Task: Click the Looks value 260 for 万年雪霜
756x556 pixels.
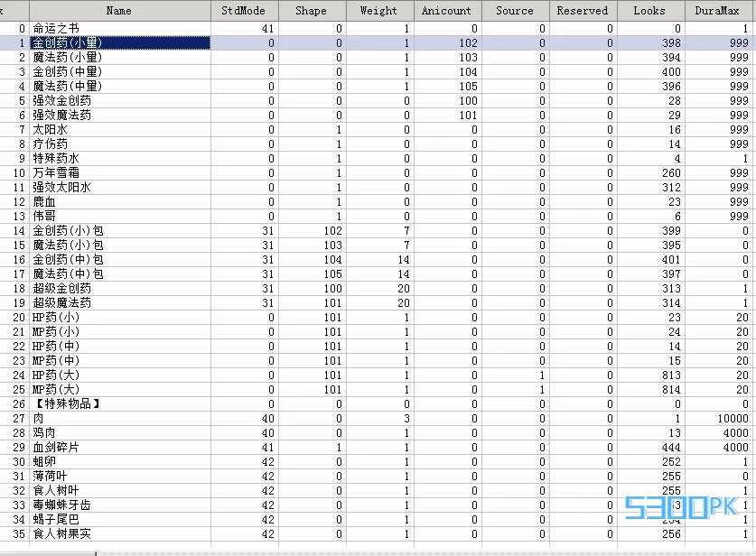Action: (671, 173)
